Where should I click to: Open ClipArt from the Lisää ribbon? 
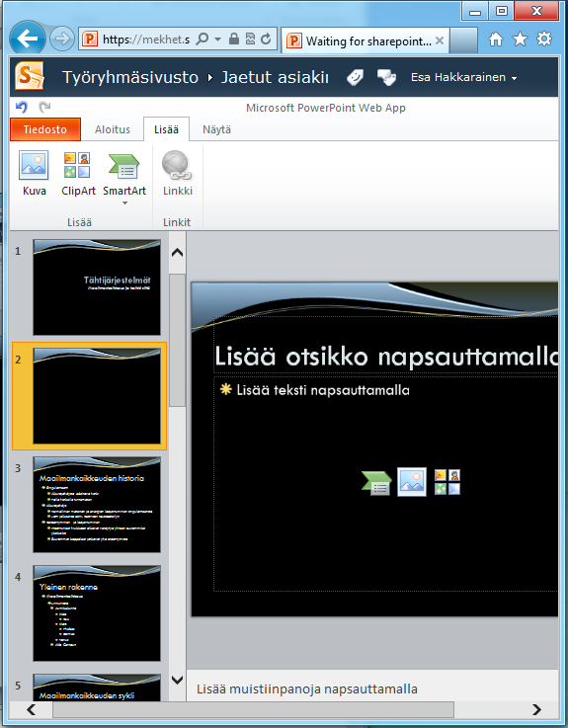coord(78,173)
